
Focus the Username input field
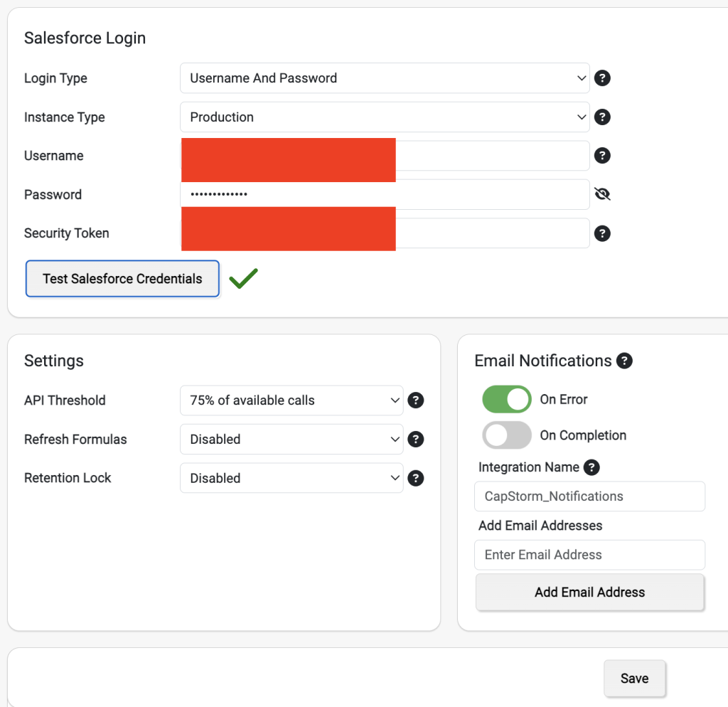[x=385, y=156]
